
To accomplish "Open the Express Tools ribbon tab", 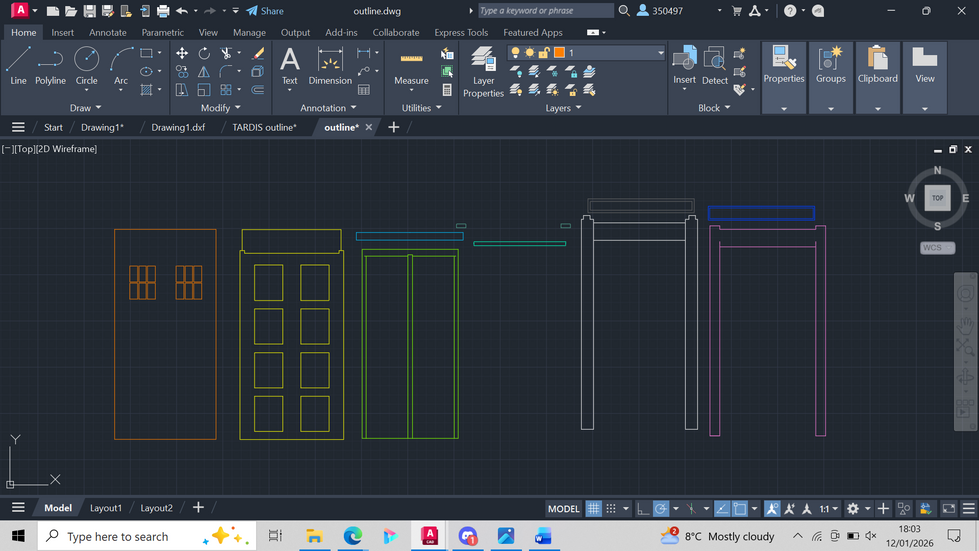I will [461, 32].
